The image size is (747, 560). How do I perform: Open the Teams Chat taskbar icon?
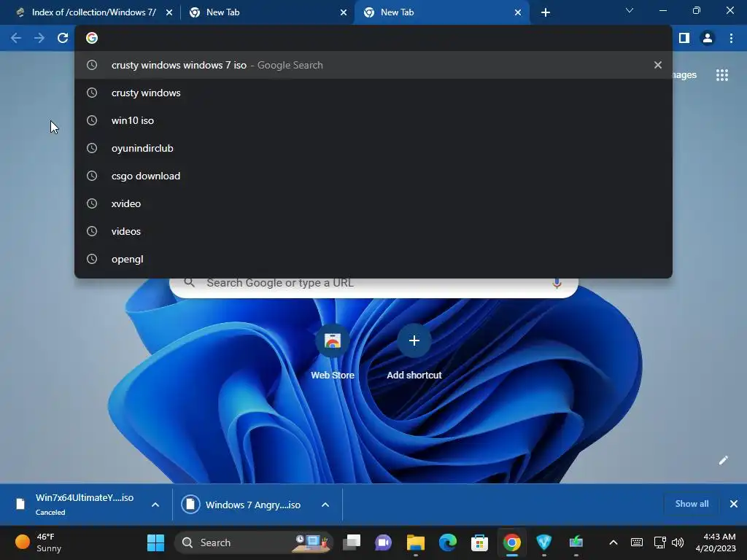(x=384, y=542)
